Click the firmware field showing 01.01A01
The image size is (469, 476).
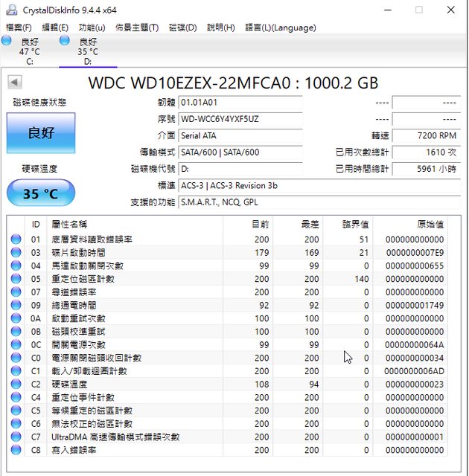(240, 102)
